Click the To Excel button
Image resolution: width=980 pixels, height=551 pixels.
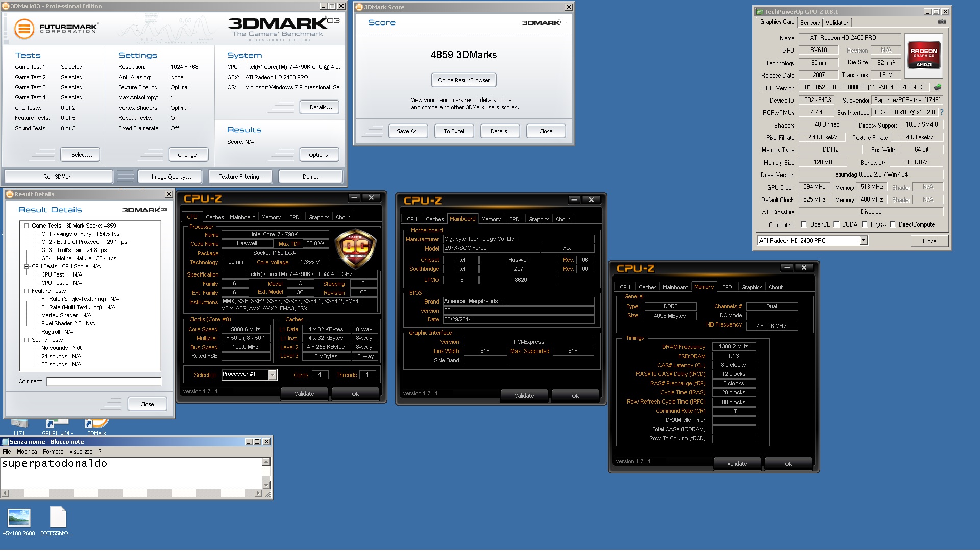(454, 131)
